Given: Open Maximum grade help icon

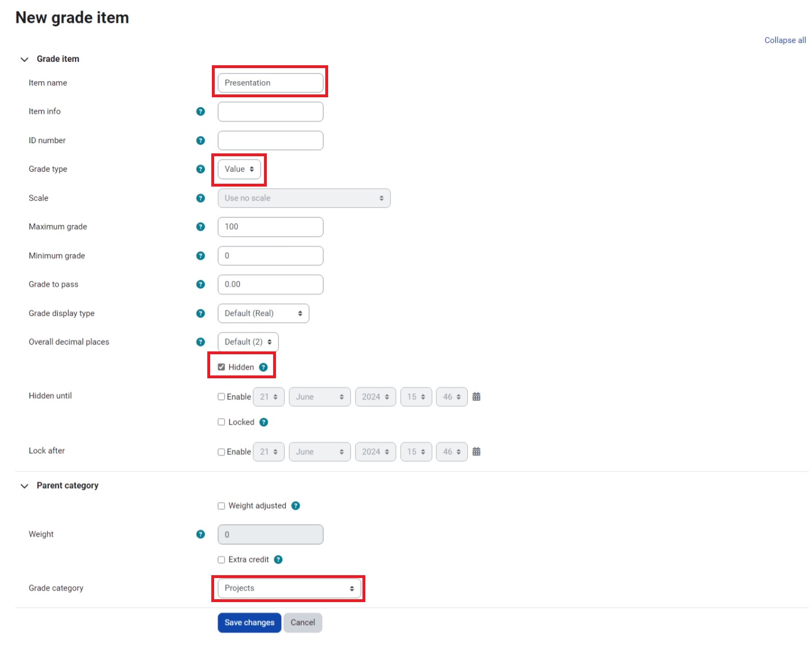Looking at the screenshot, I should (200, 227).
